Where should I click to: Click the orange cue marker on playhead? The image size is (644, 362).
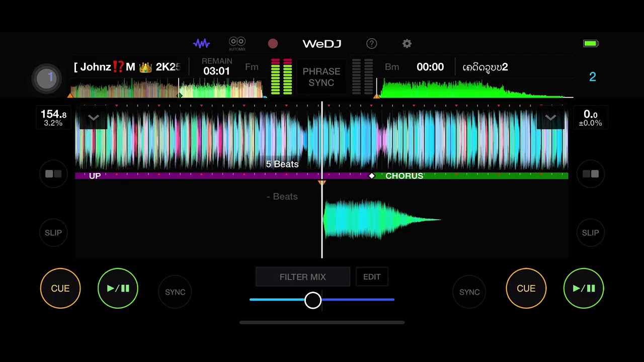[x=322, y=183]
